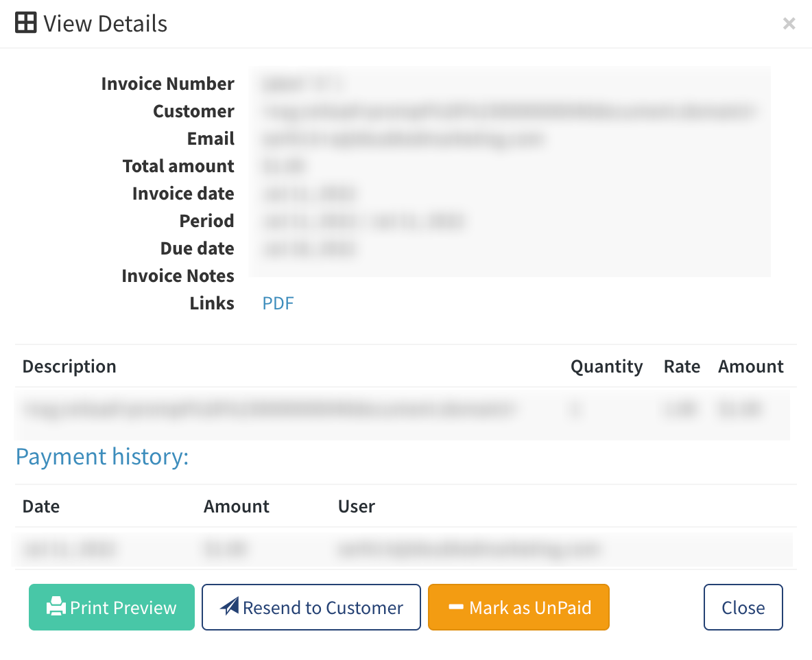The width and height of the screenshot is (812, 660).
Task: Click the printer icon on Print Preview
Action: 56,607
